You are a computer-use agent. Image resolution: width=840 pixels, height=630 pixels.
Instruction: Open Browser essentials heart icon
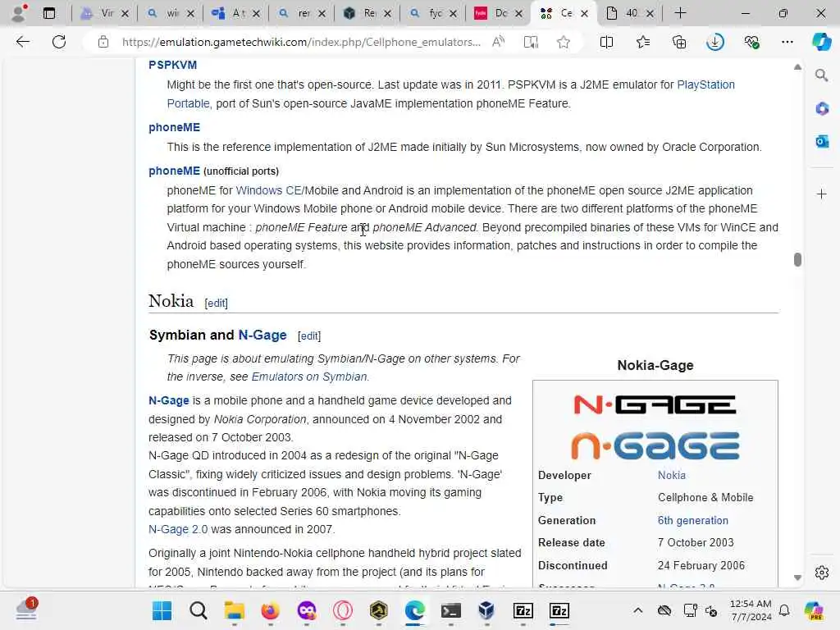[751, 42]
